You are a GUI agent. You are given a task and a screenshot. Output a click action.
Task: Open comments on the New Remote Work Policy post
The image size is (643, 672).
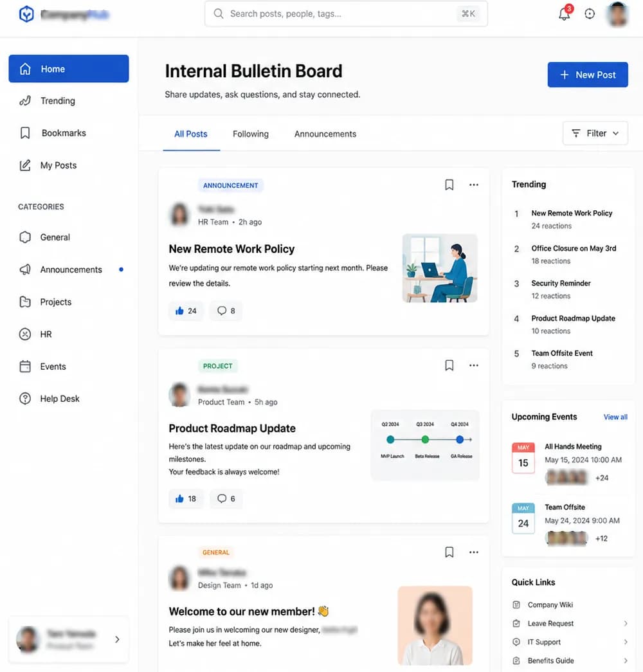226,311
